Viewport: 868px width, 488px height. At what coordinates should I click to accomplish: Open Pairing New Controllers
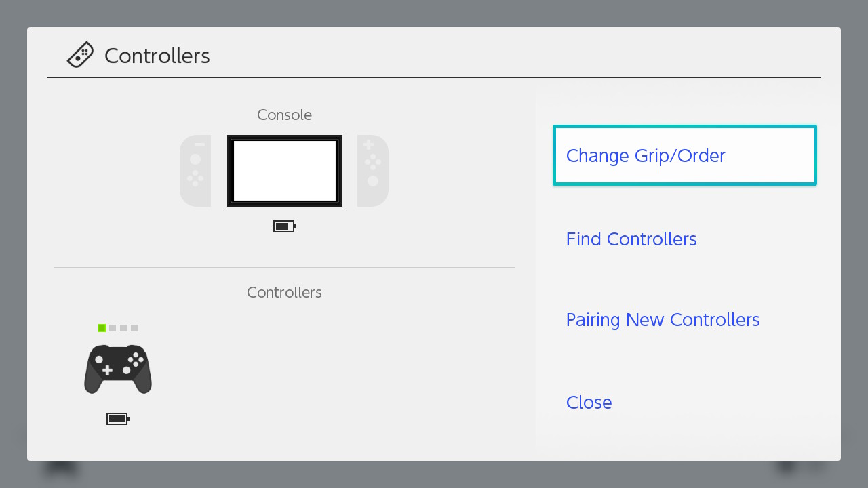[x=663, y=320]
